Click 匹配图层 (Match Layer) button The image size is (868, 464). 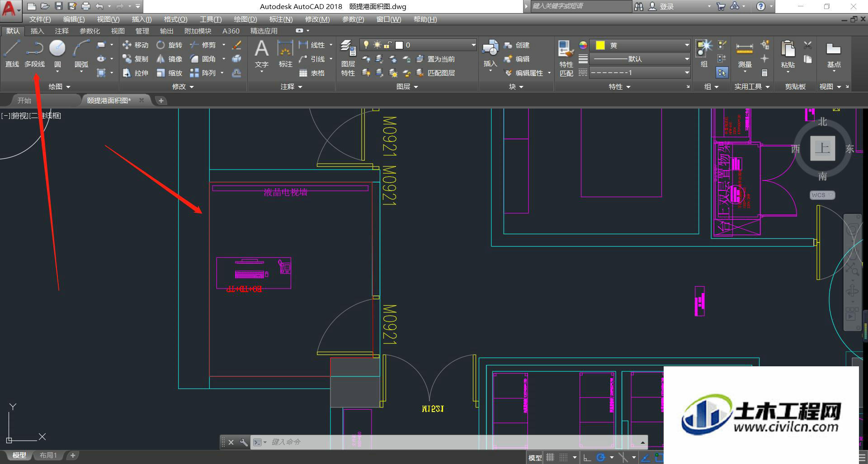435,73
